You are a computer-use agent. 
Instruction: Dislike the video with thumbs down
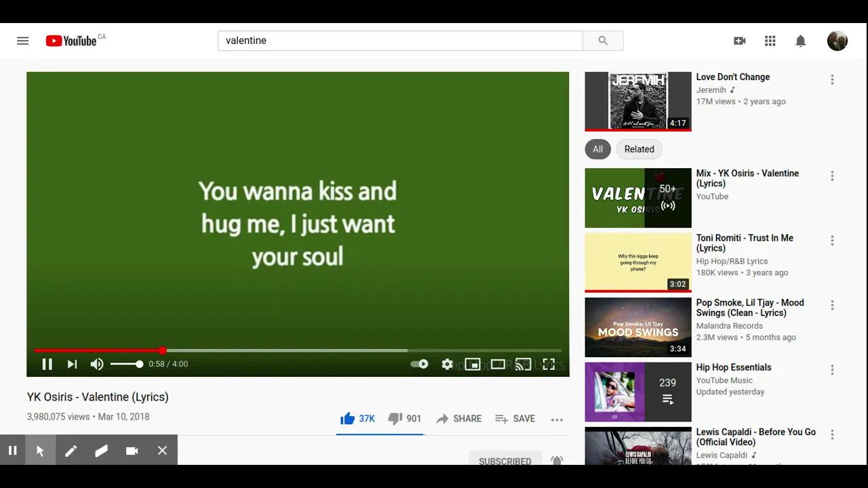click(404, 419)
